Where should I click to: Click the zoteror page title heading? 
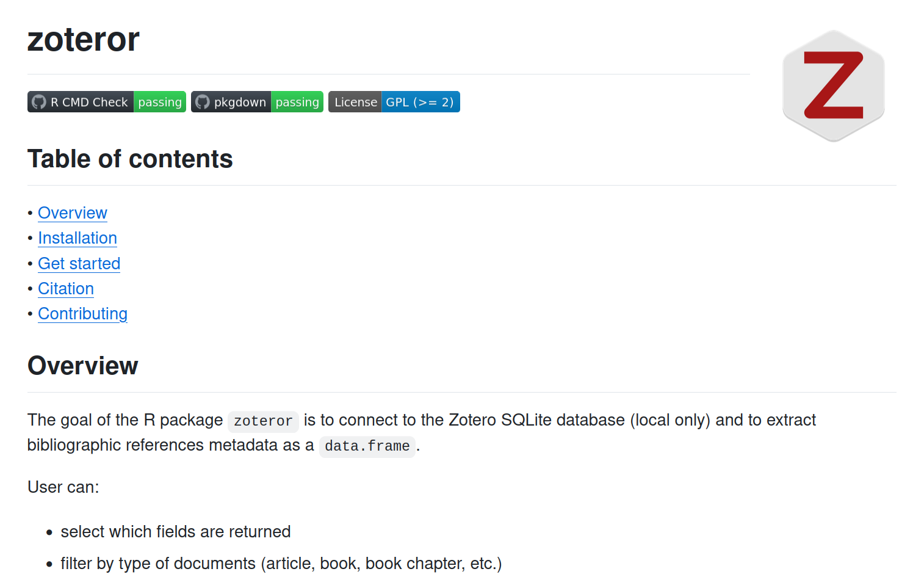(84, 40)
